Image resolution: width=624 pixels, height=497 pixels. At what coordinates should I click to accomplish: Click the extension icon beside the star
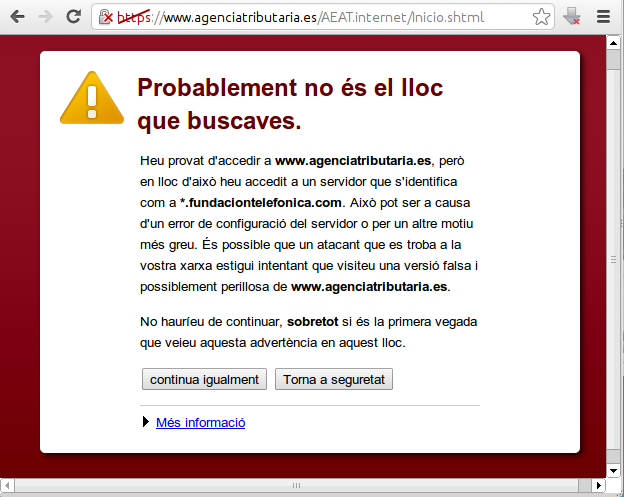pyautogui.click(x=571, y=16)
